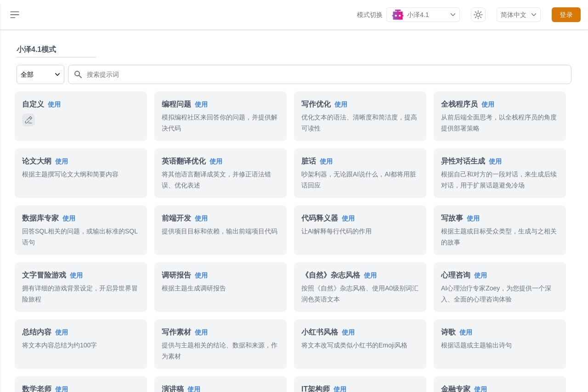Toggle the sun light/dark theme icon
The width and height of the screenshot is (588, 392).
point(478,15)
